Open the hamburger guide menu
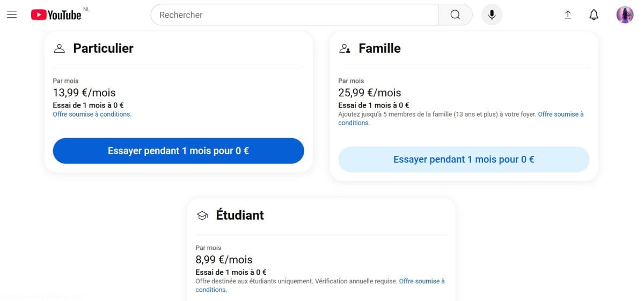644x301 pixels. coord(12,15)
